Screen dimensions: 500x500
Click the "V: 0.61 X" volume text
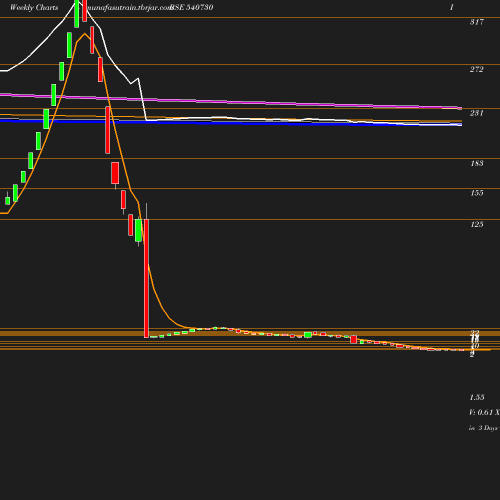[x=484, y=412]
